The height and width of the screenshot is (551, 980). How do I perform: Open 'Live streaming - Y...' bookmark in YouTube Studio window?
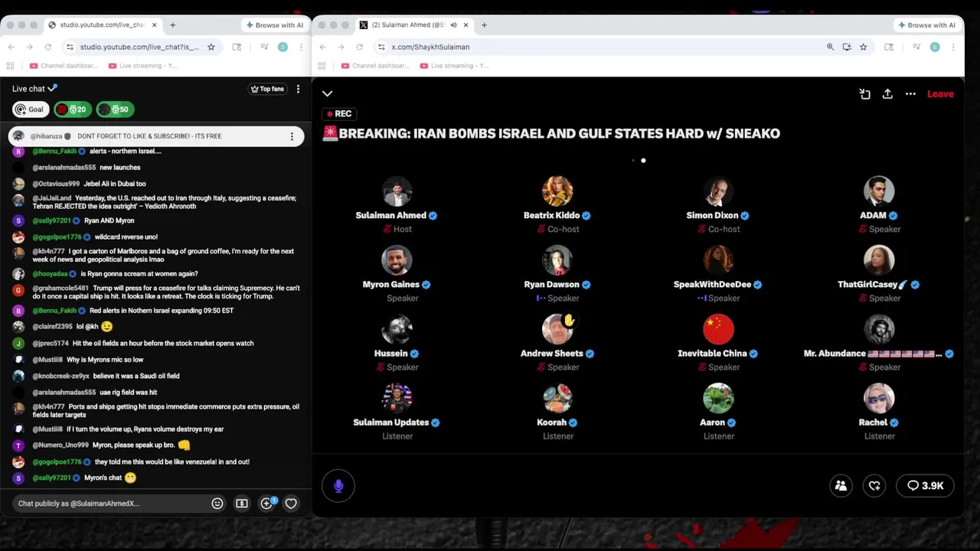(x=145, y=66)
